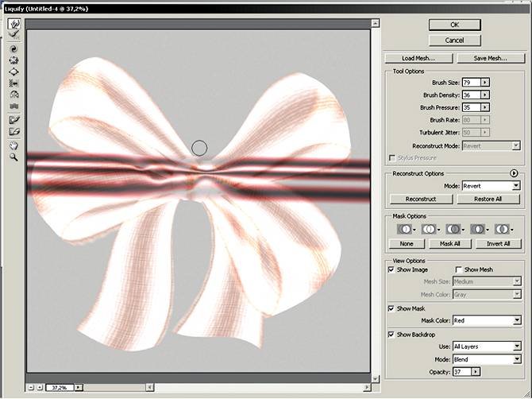Uncheck the Show Image checkbox
Screen dimensions: 532x399
391,269
